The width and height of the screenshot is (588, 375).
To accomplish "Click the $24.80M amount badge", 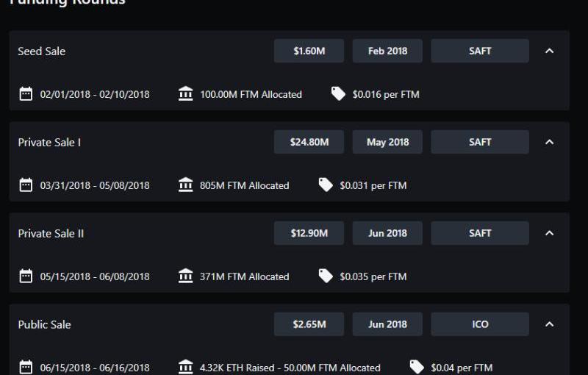I will pos(309,142).
